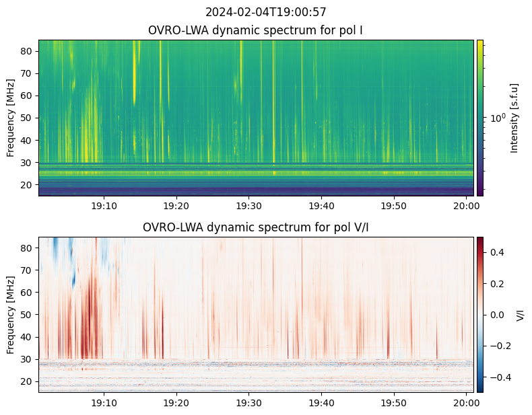This screenshot has width=532, height=415.
Task: Click the 19:50 time tick under the upper plot
Action: pyautogui.click(x=393, y=205)
